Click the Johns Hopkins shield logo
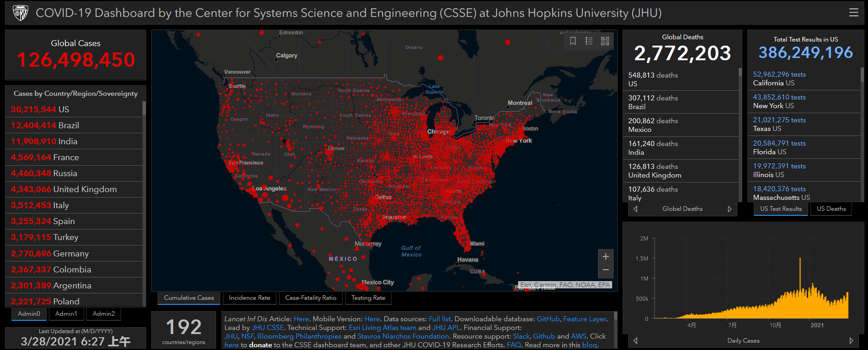Screen dimensions: 868x350 (21, 13)
